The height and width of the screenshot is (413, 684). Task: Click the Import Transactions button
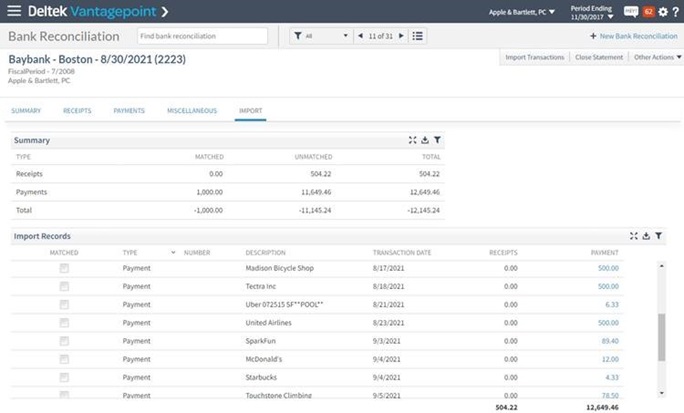(535, 57)
